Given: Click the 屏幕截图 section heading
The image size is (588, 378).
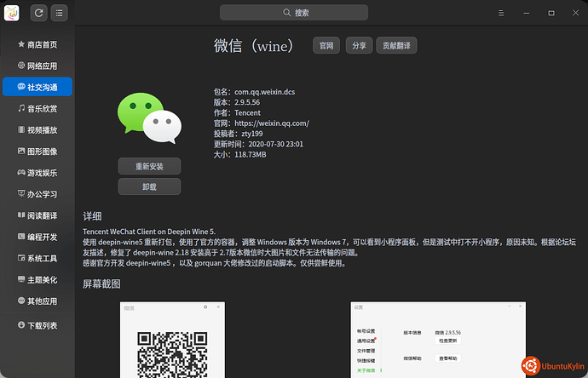Looking at the screenshot, I should click(101, 284).
